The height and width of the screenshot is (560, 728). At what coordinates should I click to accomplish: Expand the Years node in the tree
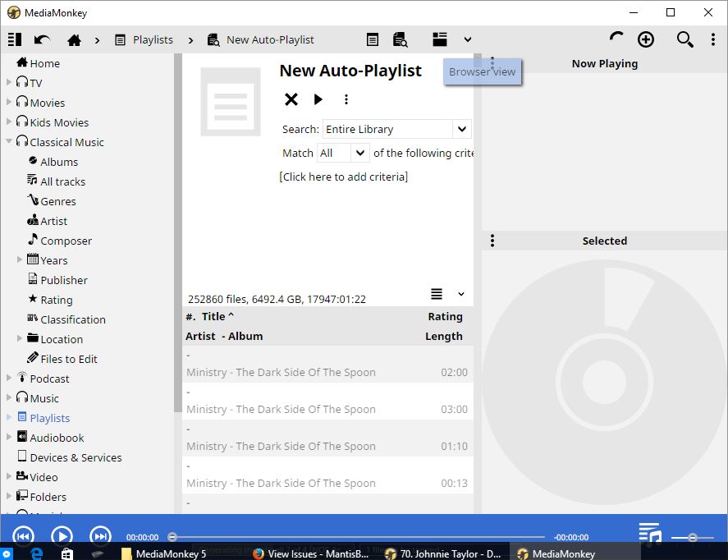tap(21, 260)
